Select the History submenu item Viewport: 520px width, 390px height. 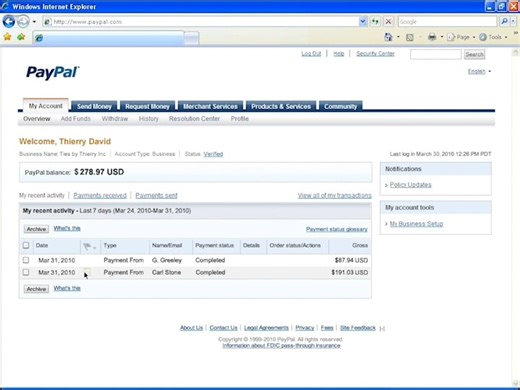[x=149, y=119]
